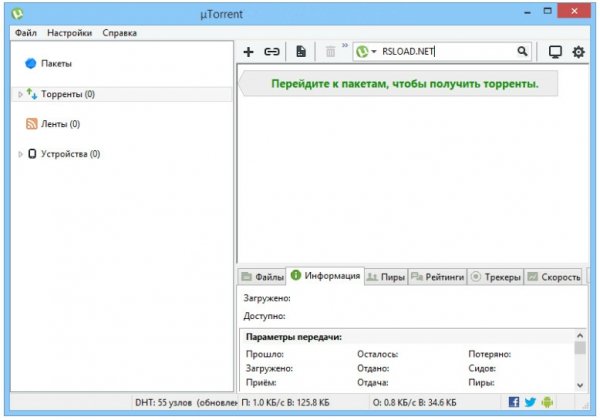Image resolution: width=600 pixels, height=420 pixels.
Task: Click the Add Torrent plus icon
Action: [248, 52]
